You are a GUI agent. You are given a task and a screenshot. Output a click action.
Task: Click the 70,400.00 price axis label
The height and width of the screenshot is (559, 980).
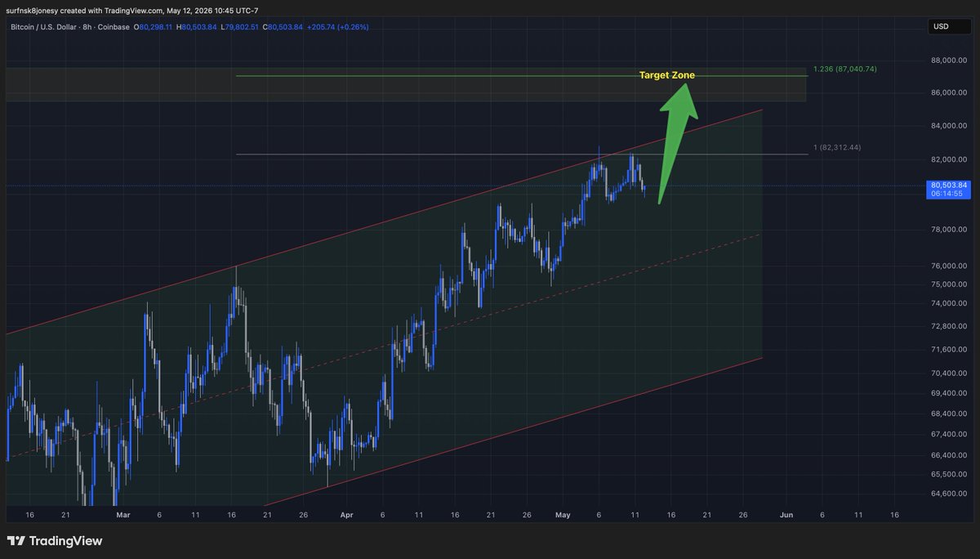point(947,373)
